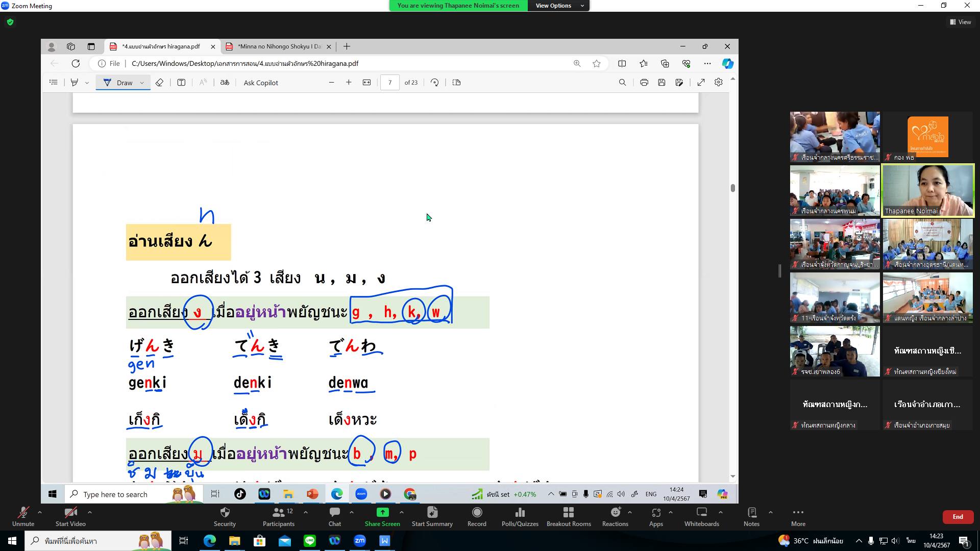Toggle meeting recording with Record
980x551 pixels.
tap(477, 516)
